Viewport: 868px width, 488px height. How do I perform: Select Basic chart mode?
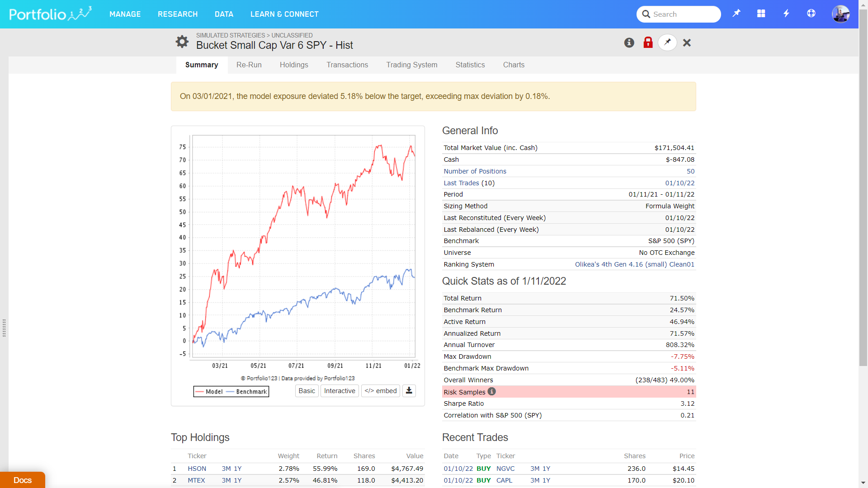tap(307, 391)
